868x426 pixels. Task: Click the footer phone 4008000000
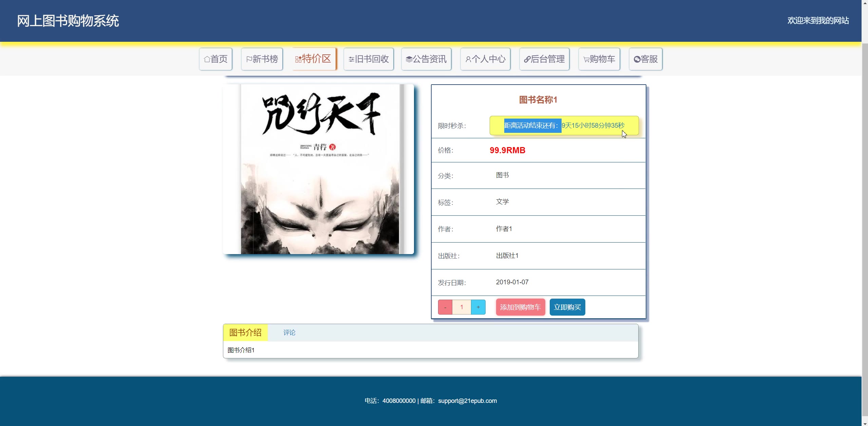(399, 401)
